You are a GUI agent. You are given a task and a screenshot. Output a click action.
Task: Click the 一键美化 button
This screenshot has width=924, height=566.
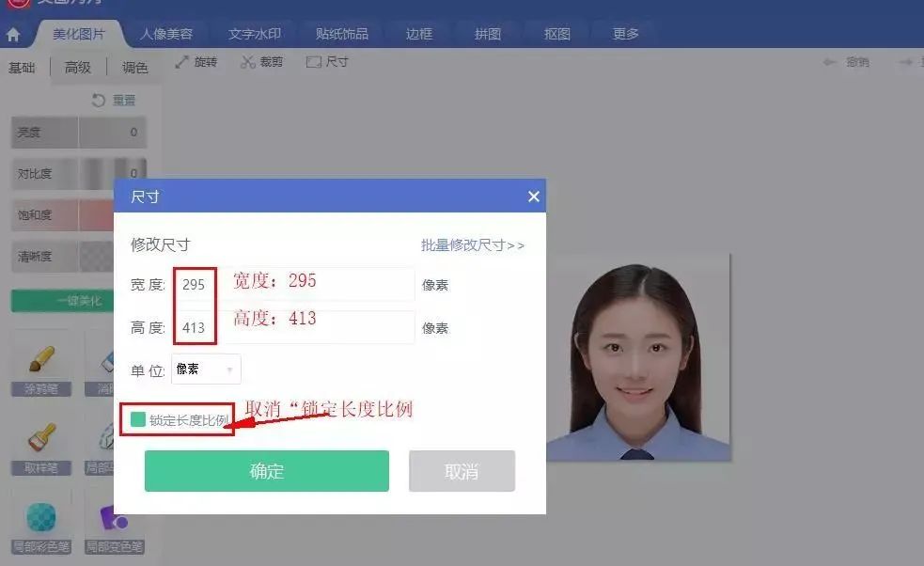click(62, 301)
